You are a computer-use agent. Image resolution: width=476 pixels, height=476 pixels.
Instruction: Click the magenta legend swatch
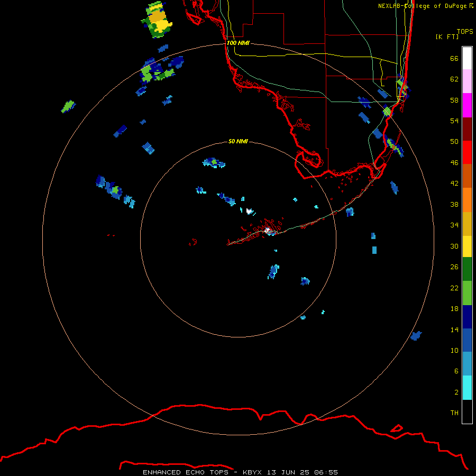coord(467,105)
